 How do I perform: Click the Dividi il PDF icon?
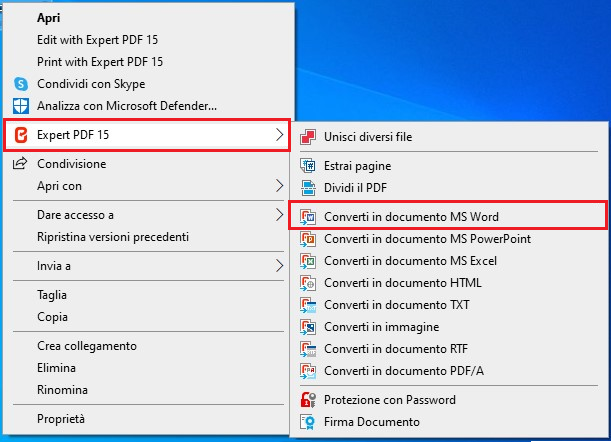point(308,188)
